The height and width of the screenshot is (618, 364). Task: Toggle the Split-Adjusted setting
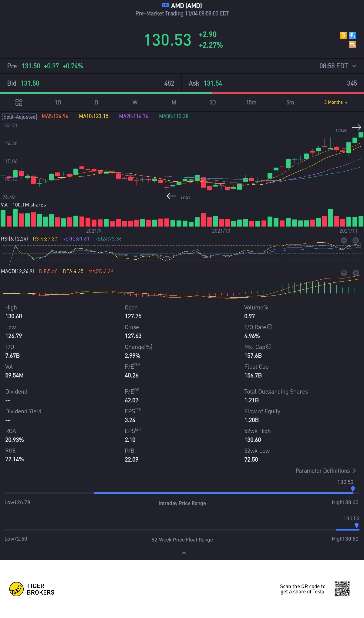tap(19, 117)
